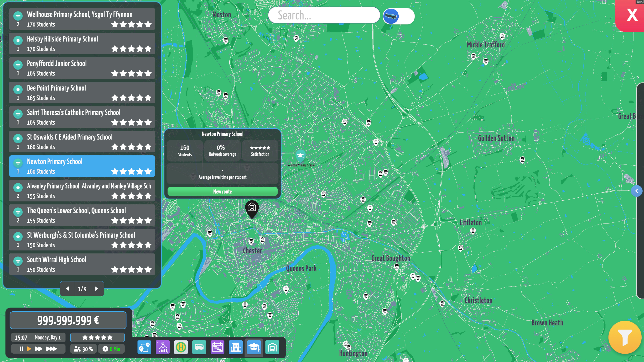644x362 pixels.
Task: Open the bus stops panel
Action: 181,347
